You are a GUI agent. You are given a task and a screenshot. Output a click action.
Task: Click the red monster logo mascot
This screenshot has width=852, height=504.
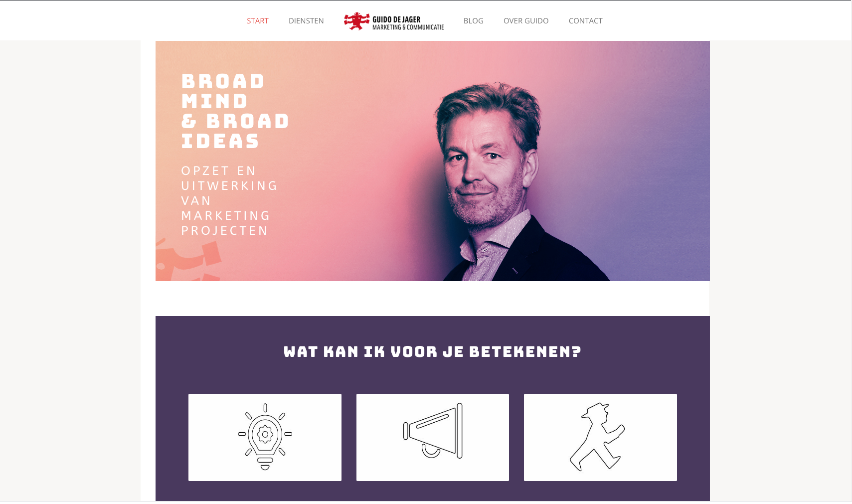[357, 21]
